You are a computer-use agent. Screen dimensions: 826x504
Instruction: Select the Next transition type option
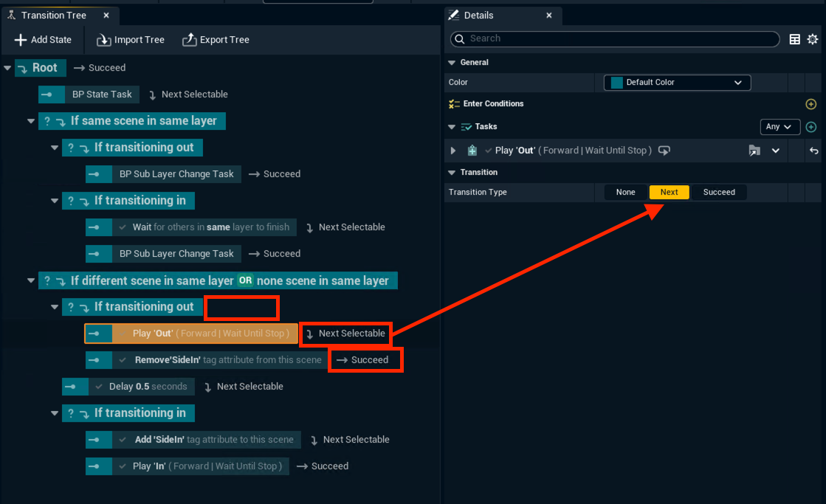[x=669, y=193]
